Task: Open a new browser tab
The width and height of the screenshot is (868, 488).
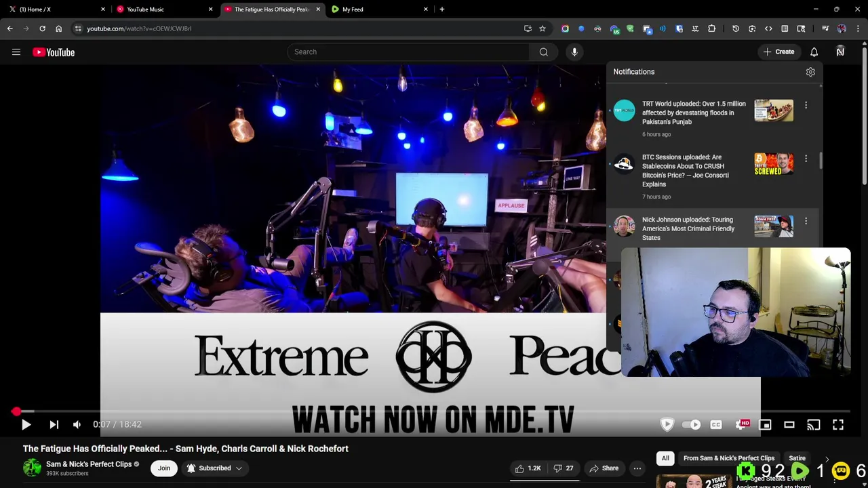Action: [441, 9]
